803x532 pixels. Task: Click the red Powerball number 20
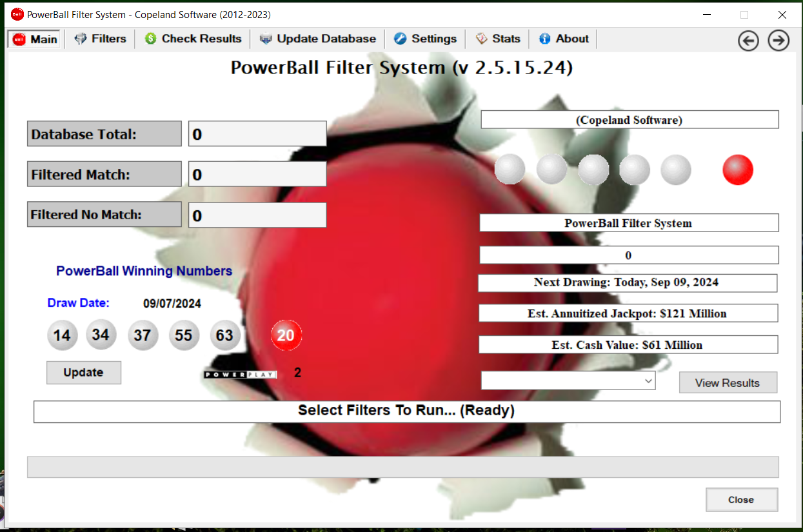click(x=286, y=335)
